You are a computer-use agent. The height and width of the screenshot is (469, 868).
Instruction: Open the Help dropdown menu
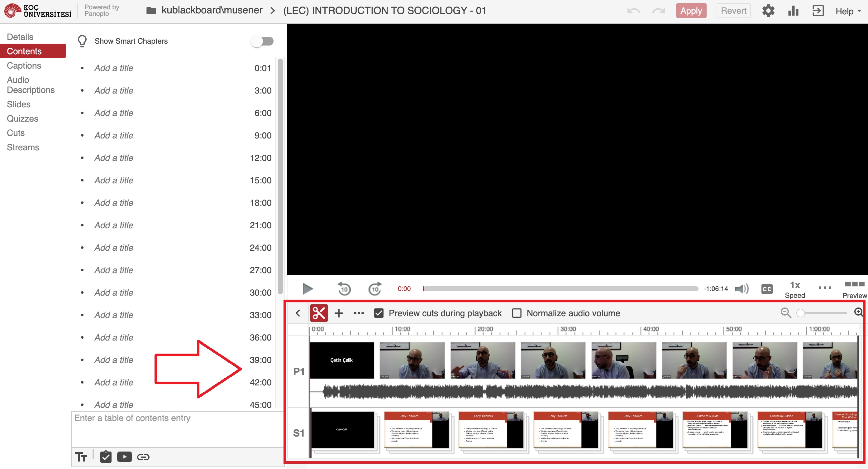[848, 11]
